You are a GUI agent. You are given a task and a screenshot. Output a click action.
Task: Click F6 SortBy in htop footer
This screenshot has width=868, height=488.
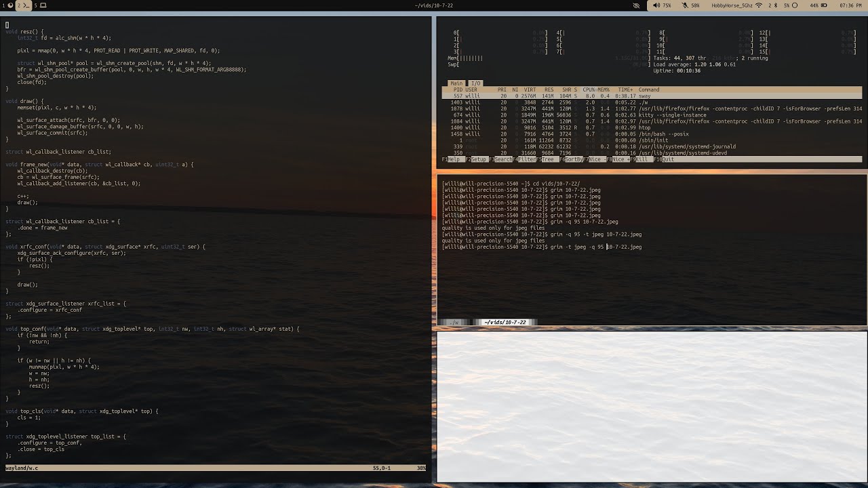click(x=571, y=159)
